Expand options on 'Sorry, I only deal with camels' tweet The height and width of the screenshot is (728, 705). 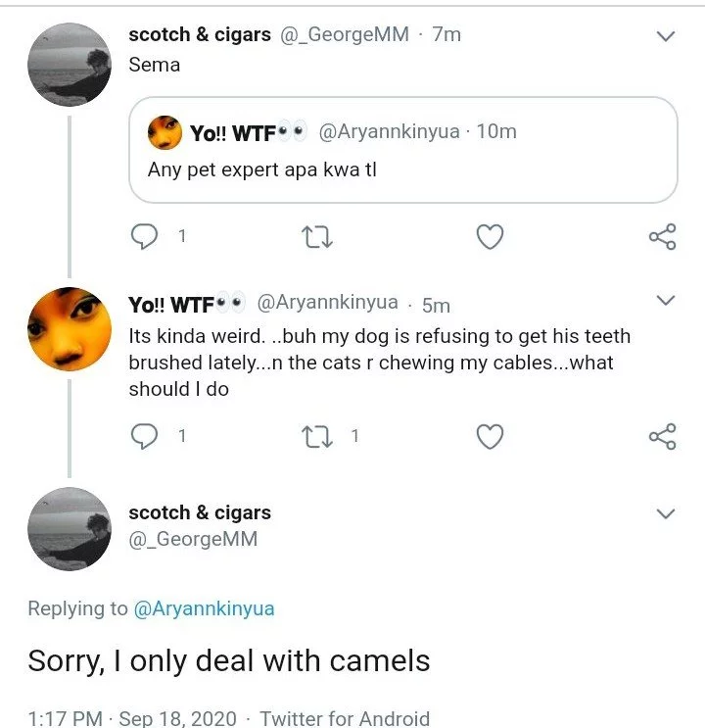pos(666,513)
